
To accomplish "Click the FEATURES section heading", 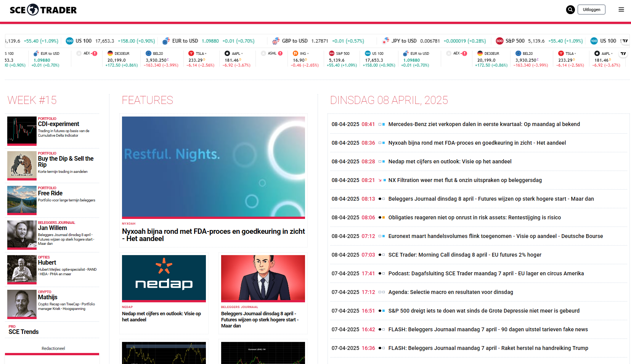I will (148, 100).
